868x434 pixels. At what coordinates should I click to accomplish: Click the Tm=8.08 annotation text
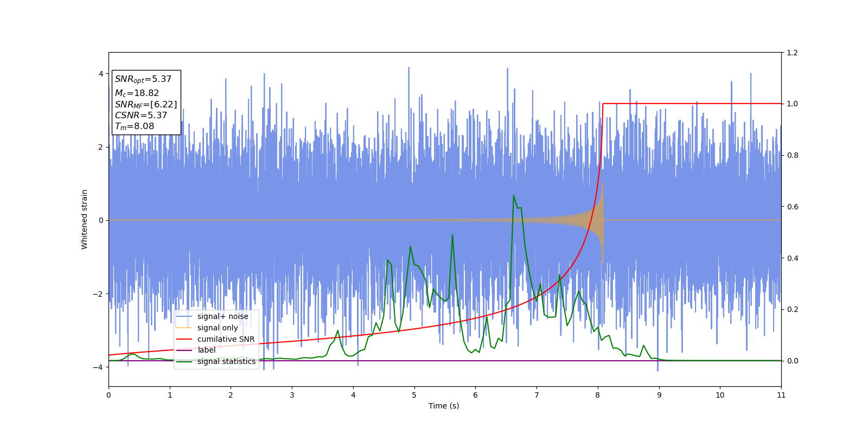135,126
